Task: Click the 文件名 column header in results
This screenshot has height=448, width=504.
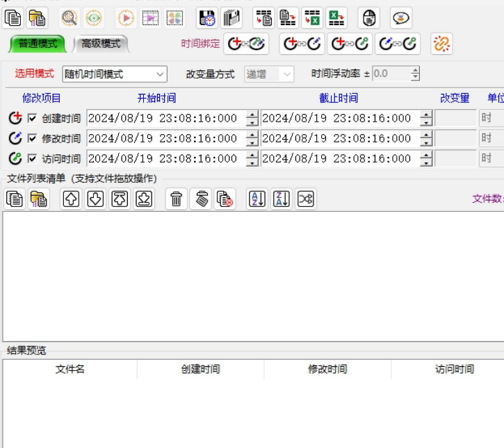Action: coord(70,370)
